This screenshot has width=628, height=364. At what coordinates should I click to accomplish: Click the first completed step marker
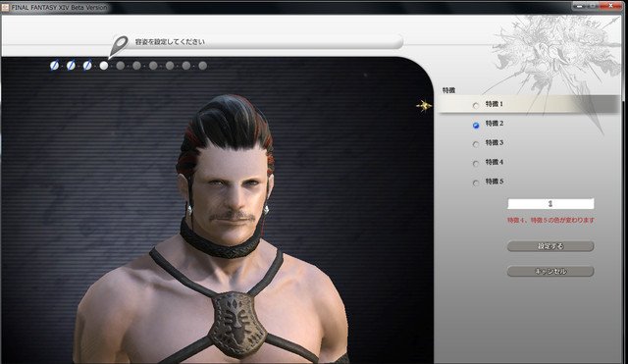tap(55, 66)
